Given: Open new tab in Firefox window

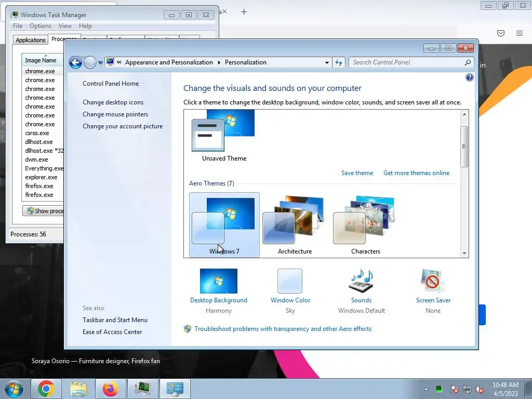Looking at the screenshot, I should (244, 12).
